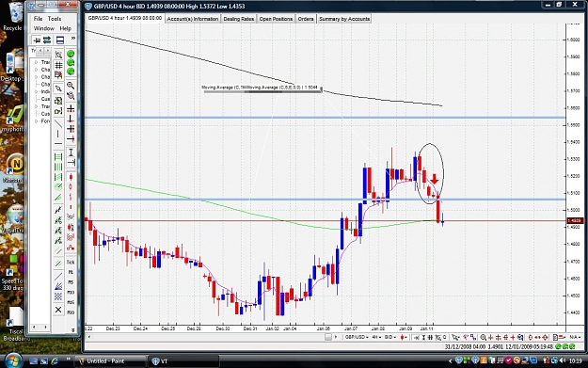Click the 1.4939 current price tag
The width and height of the screenshot is (588, 368).
coord(576,220)
